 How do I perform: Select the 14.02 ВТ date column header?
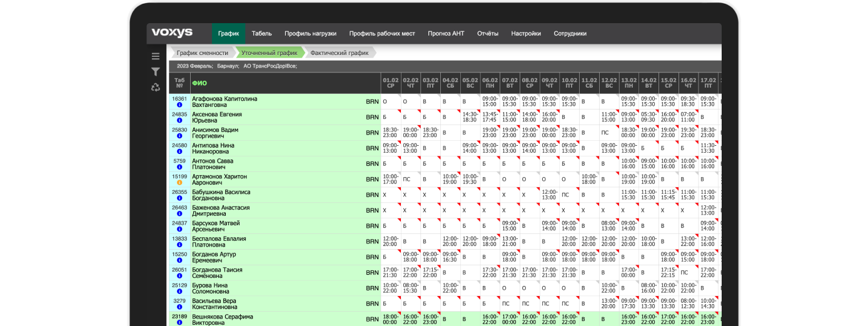pos(648,83)
